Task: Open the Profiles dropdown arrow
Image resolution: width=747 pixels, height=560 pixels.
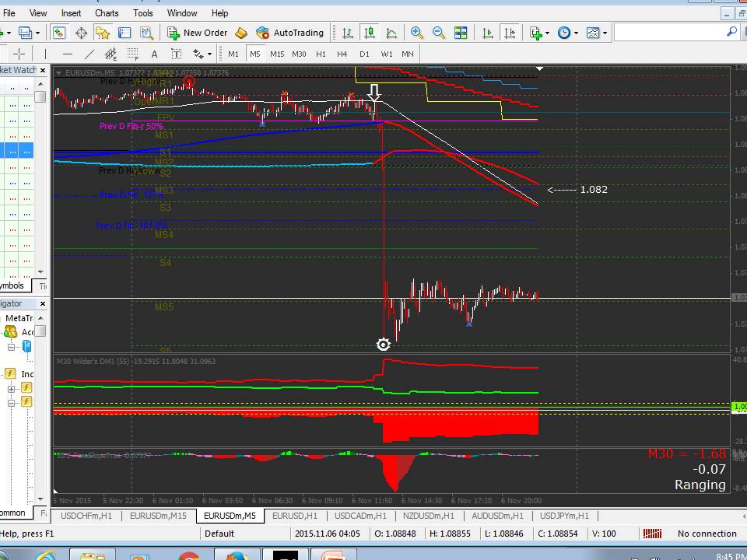Action: [37, 33]
